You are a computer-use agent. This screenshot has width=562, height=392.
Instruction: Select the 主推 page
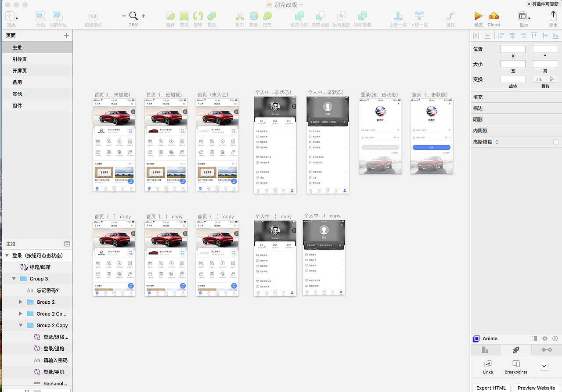coord(36,47)
